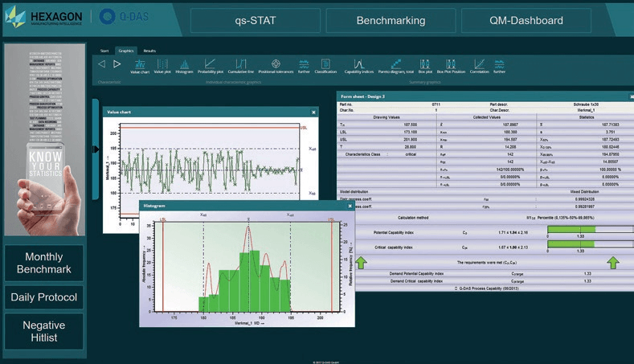Click 'Demand Potential Capability index' label
The height and width of the screenshot is (364, 634).
[416, 274]
